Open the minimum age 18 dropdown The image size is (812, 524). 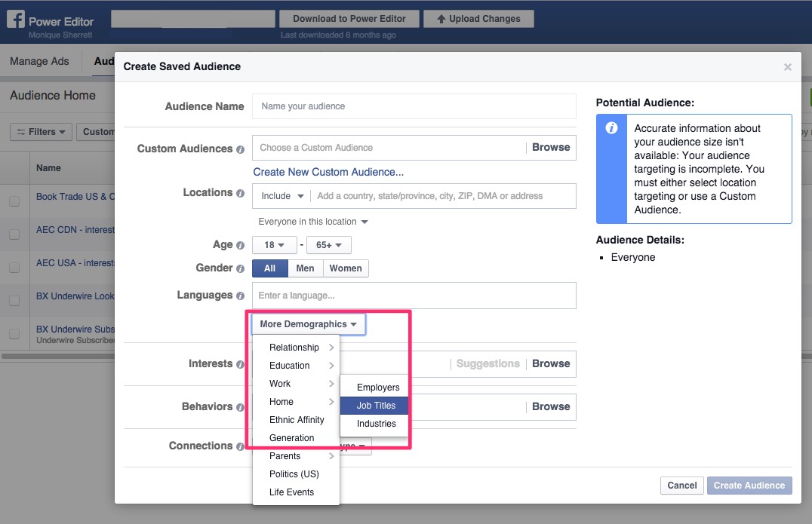(275, 245)
